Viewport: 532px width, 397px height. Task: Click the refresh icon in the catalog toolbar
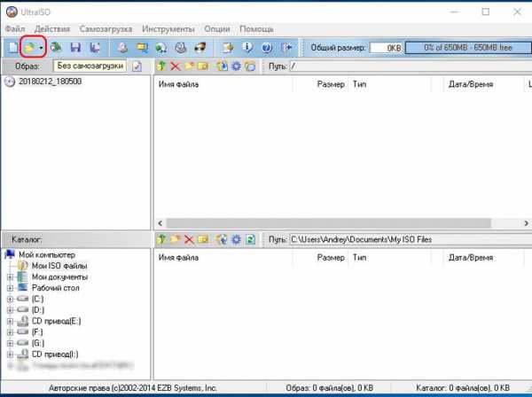pos(250,239)
